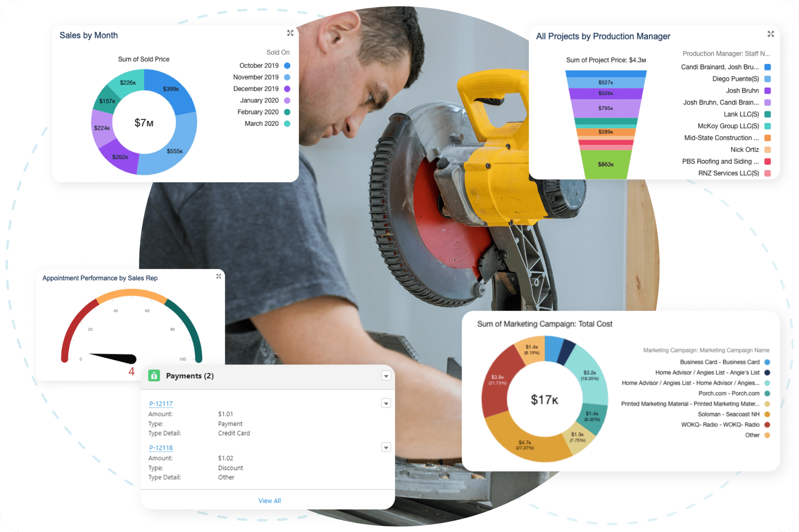This screenshot has height=532, width=799.
Task: Select Lank LLC(S) legend swatch
Action: click(x=768, y=114)
